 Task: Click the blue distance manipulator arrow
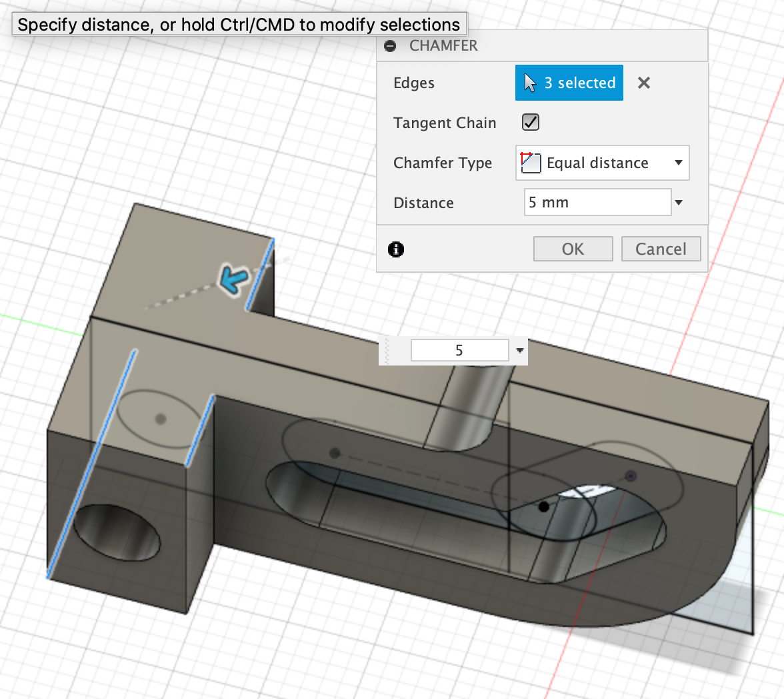[x=233, y=279]
